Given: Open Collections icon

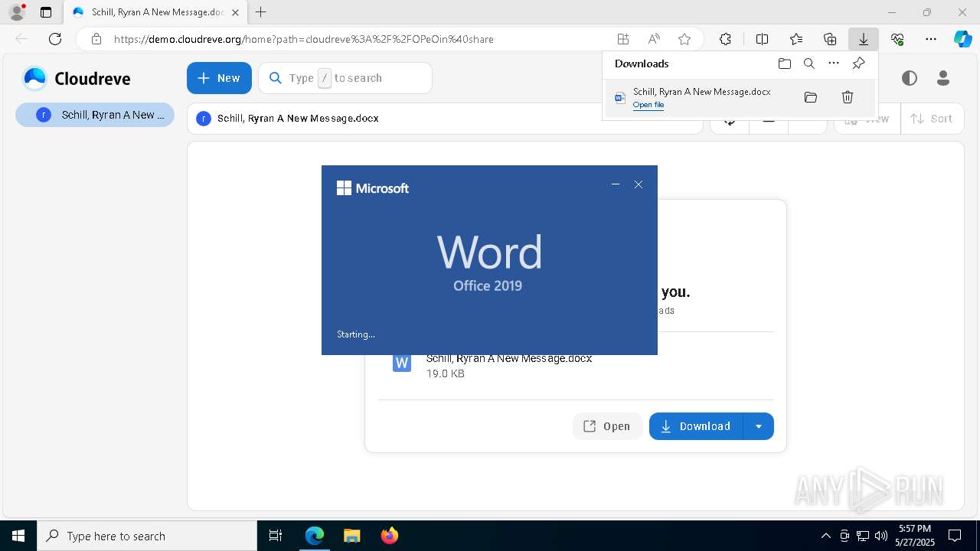Looking at the screenshot, I should pos(830,39).
